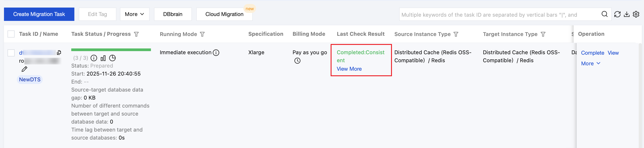This screenshot has height=148, width=644.
Task: Click the download list icon
Action: [627, 14]
